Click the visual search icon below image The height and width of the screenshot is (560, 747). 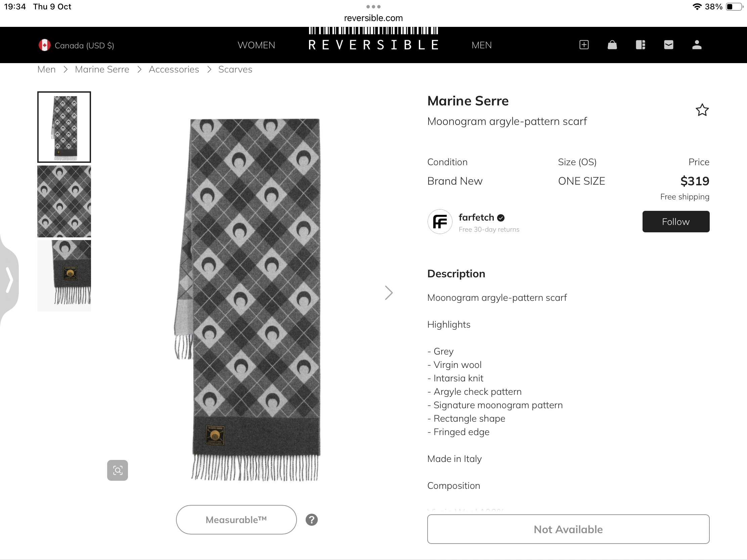(x=118, y=470)
